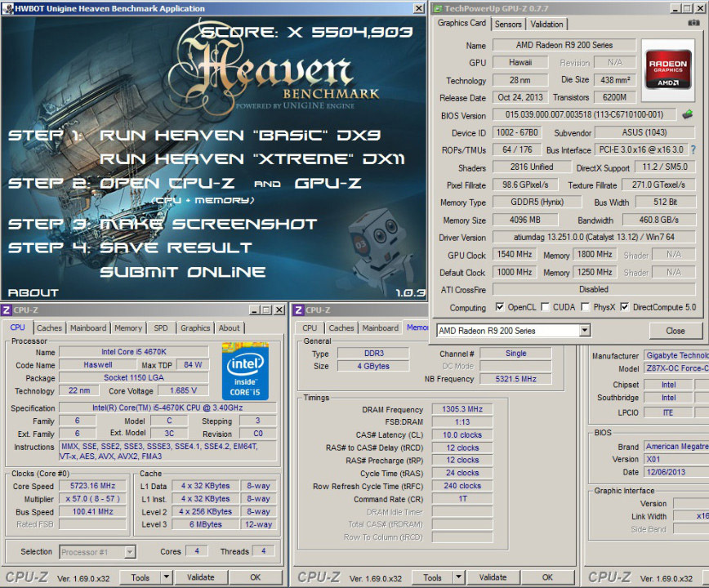Expand the Tools dropdown arrow in left CPU-Z
Viewport: 709px width, 588px height.
pyautogui.click(x=166, y=577)
